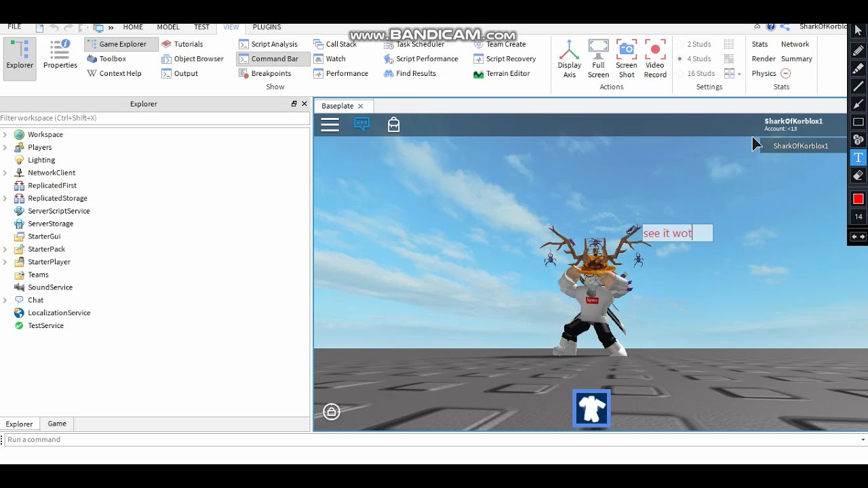Switch to the PLUGINS ribbon tab
Screen dimensions: 868x488
pyautogui.click(x=267, y=27)
